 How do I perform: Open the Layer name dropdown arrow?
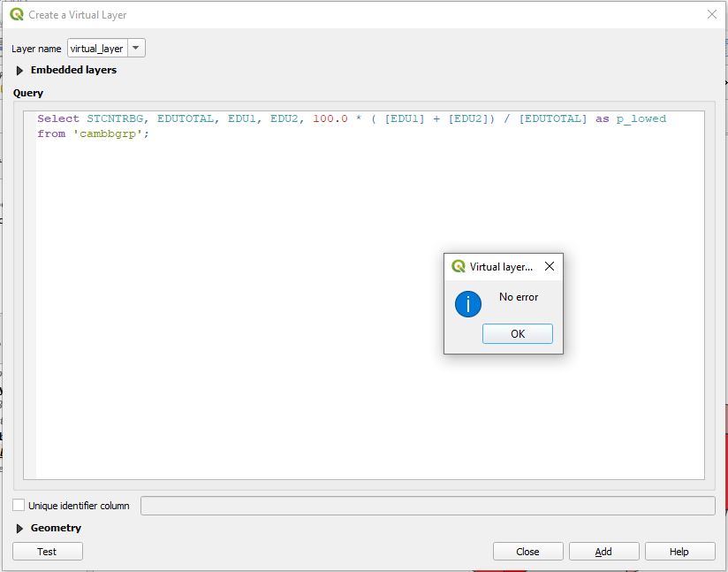[136, 49]
